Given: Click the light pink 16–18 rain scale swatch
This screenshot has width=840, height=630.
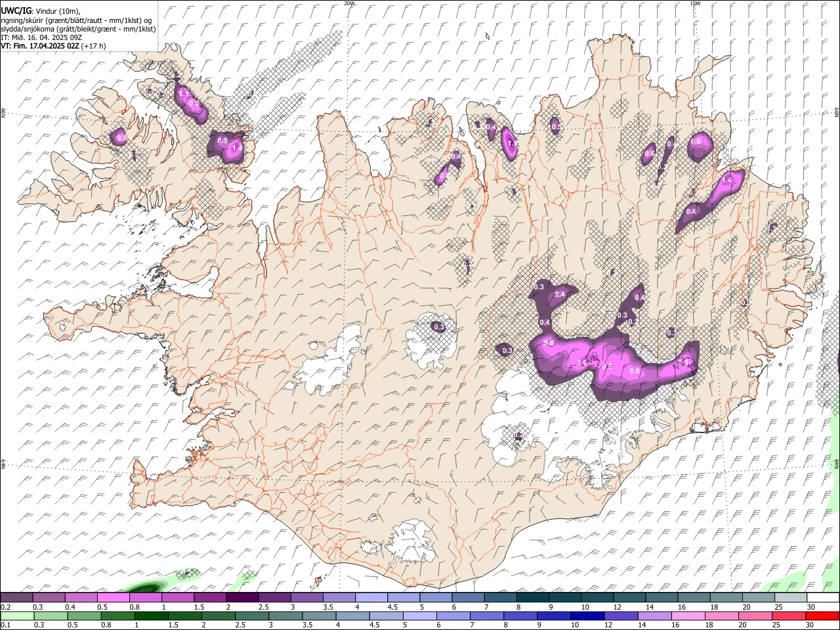Looking at the screenshot, I should pos(688,616).
